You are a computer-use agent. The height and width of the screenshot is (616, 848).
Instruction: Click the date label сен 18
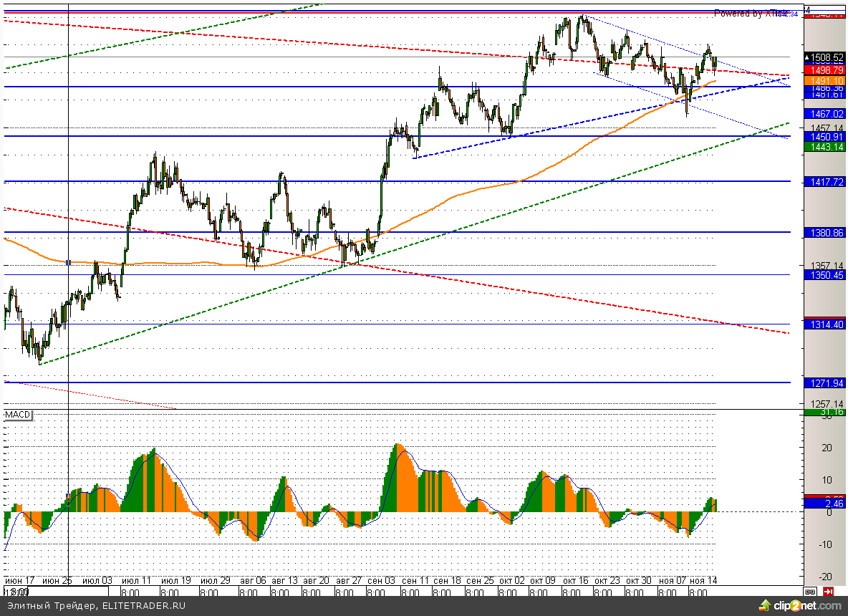coord(447,581)
